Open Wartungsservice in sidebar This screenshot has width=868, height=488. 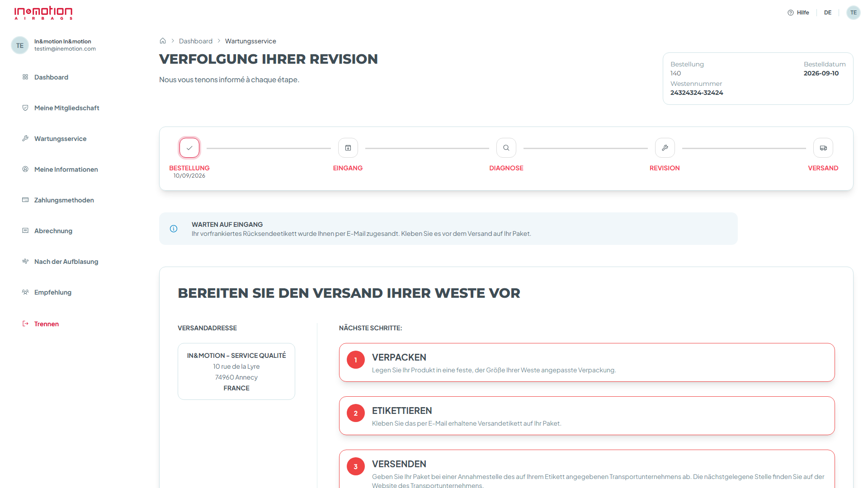click(x=60, y=139)
